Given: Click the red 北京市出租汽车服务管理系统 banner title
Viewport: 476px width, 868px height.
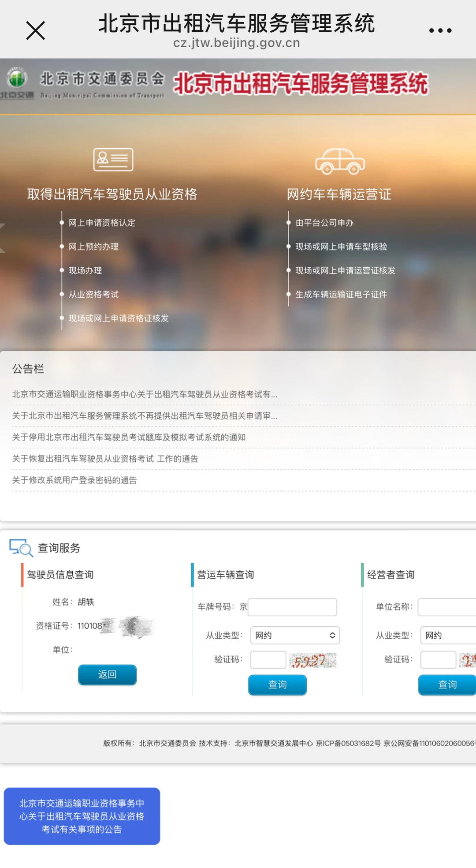Looking at the screenshot, I should (x=301, y=83).
